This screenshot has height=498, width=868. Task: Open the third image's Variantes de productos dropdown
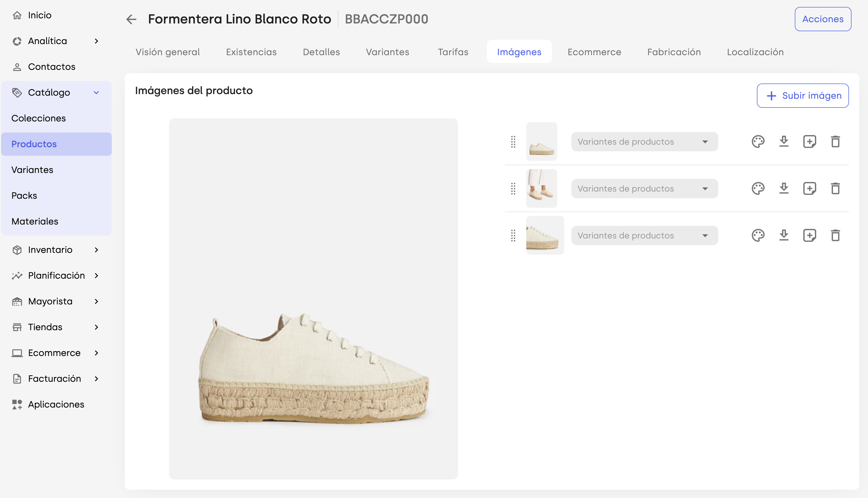point(644,235)
